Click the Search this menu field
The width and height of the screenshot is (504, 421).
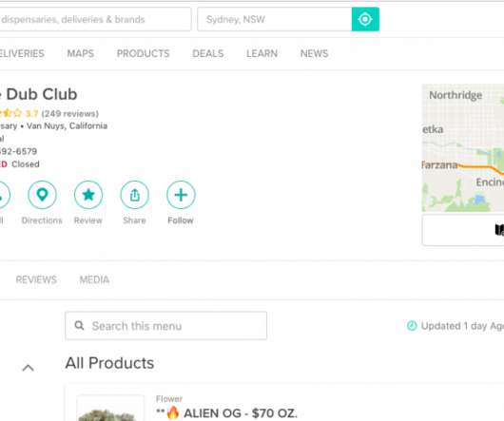pyautogui.click(x=165, y=326)
